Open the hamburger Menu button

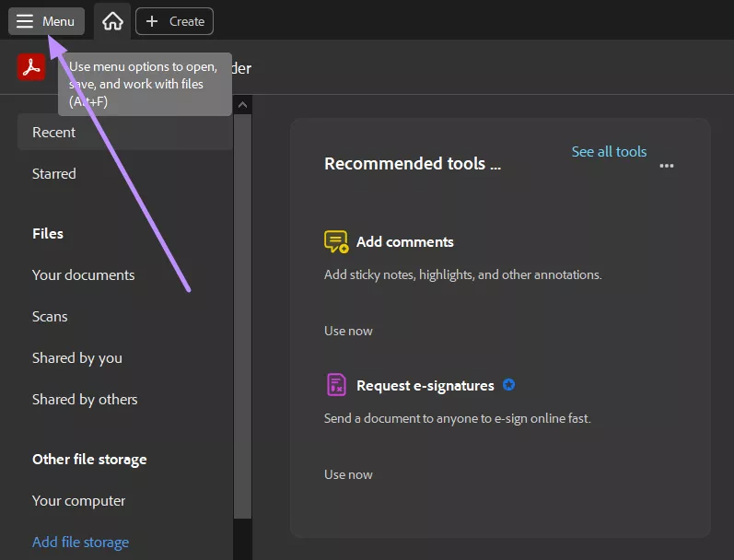[x=46, y=21]
